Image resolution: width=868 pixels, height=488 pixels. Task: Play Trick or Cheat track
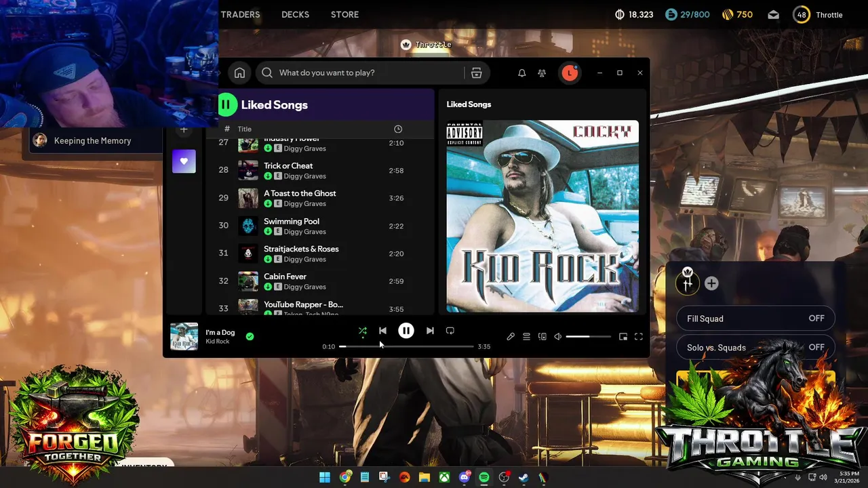319,170
